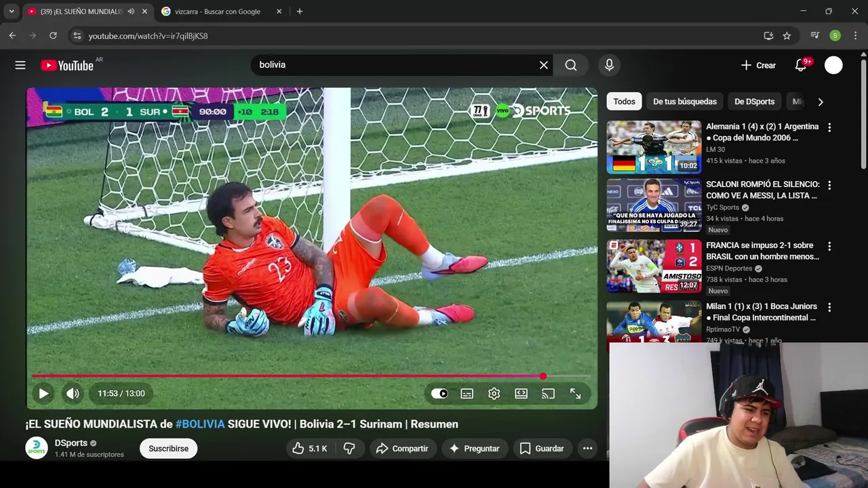Go back in browser history

(12, 36)
